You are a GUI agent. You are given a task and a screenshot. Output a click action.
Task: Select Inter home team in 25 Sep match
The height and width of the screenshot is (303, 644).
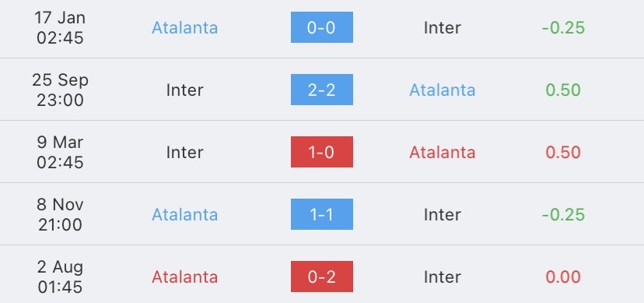[x=185, y=90]
